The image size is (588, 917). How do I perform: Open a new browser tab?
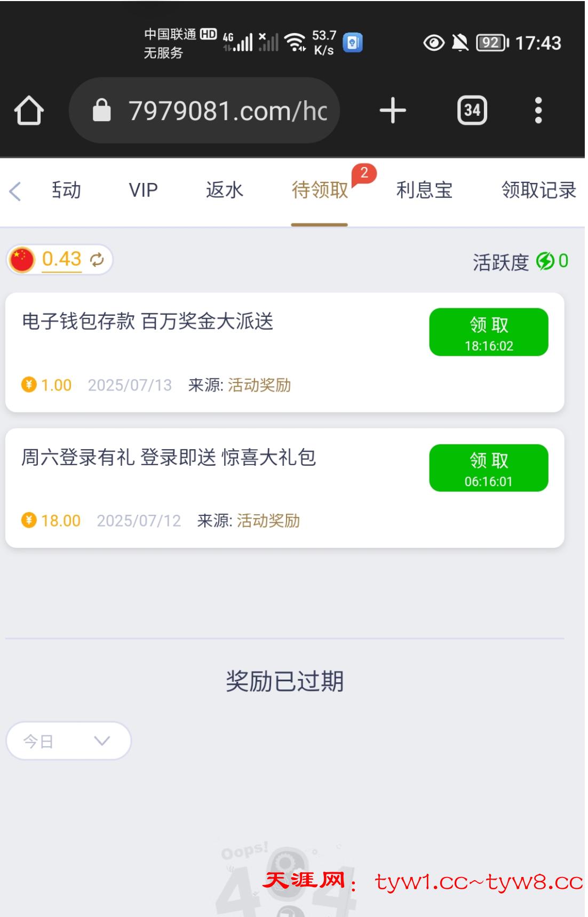pos(393,110)
